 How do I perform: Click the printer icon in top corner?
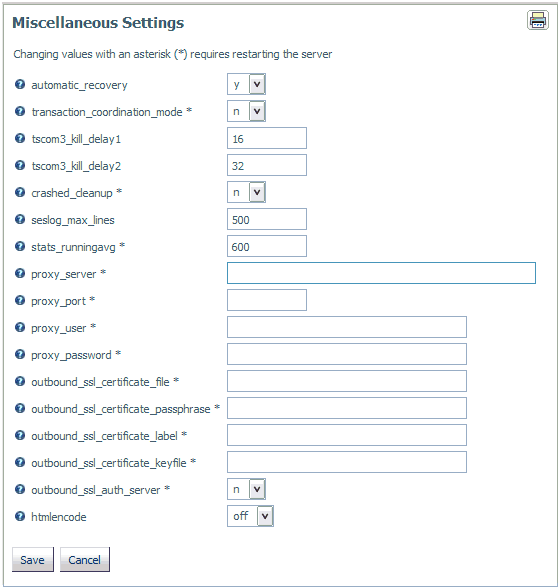538,20
